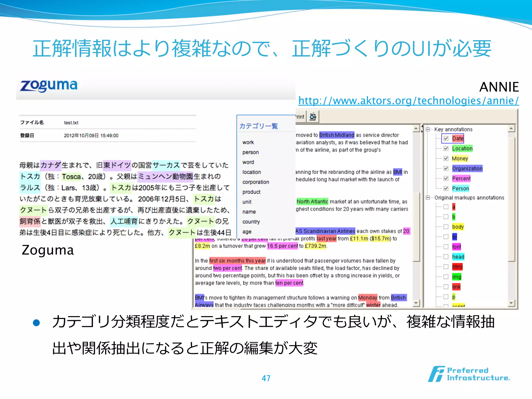This screenshot has height=399, width=532.
Task: Toggle the Money annotation checkbox
Action: [446, 158]
